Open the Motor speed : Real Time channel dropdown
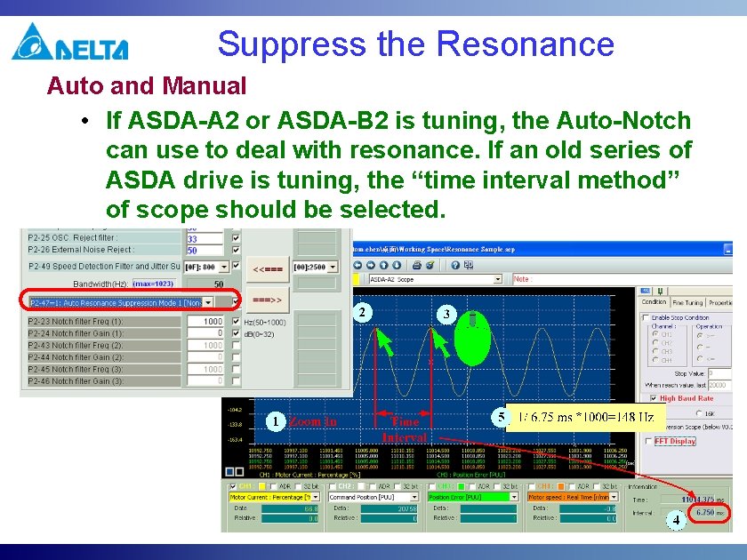This screenshot has width=747, height=560. [x=614, y=497]
